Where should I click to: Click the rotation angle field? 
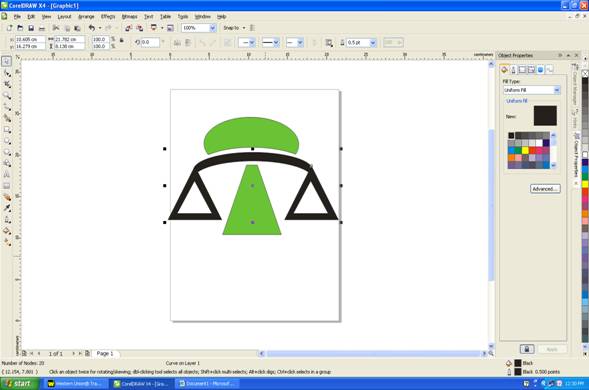pos(150,42)
